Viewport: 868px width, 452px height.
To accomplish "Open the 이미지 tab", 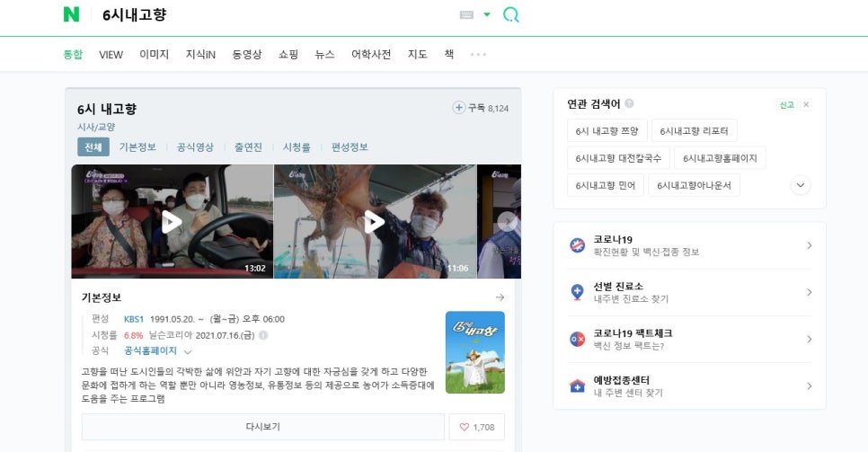I will [154, 54].
